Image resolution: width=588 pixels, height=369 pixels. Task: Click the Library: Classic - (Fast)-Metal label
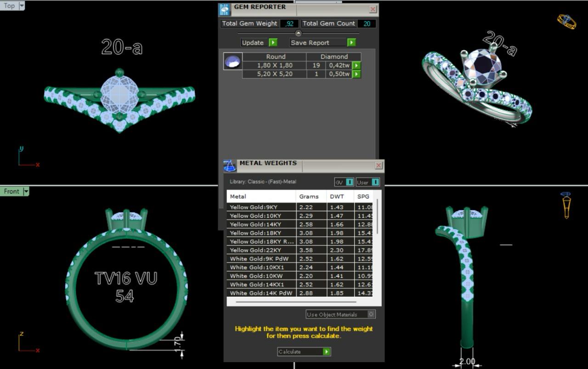pos(263,182)
